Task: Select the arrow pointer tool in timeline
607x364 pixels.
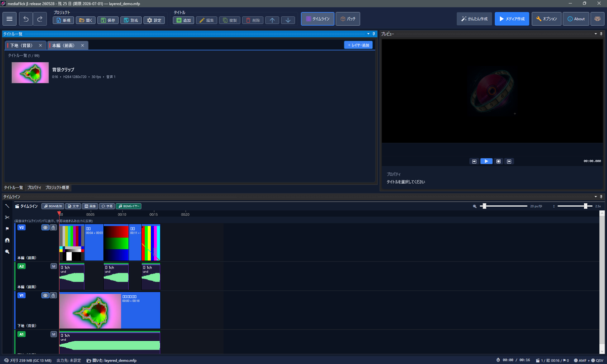Action: tap(7, 206)
